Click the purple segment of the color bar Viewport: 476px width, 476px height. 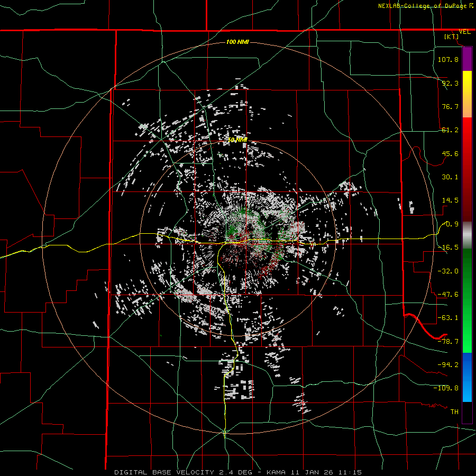[467, 59]
